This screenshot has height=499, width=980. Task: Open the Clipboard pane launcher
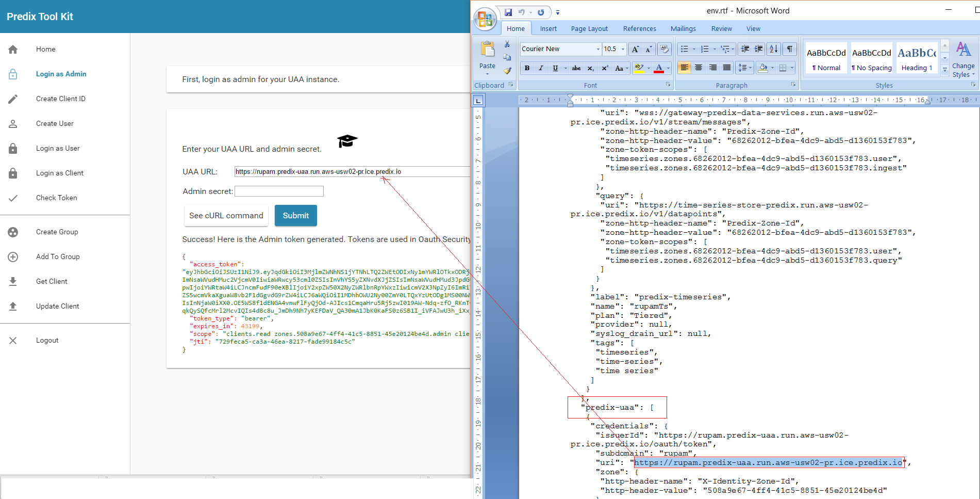(x=511, y=85)
